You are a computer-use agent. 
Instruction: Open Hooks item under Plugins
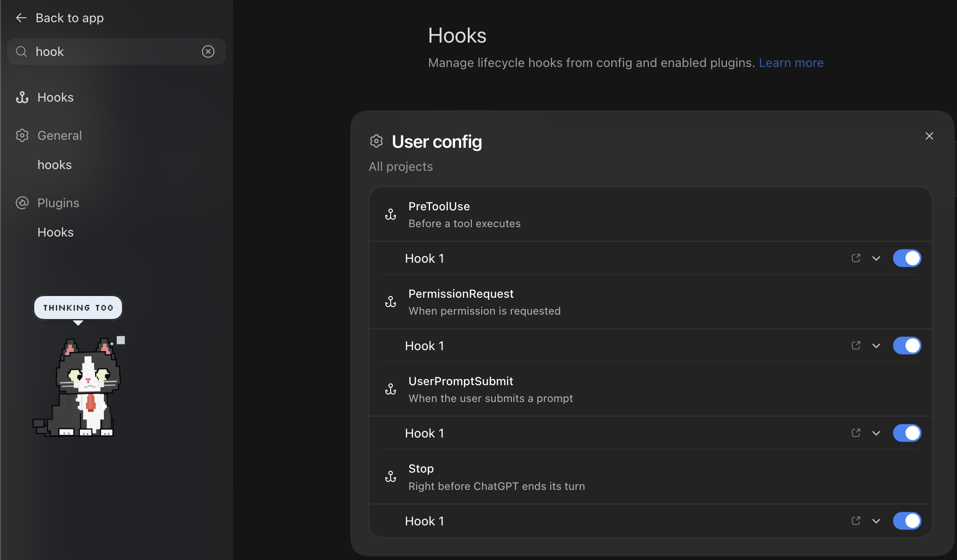(x=55, y=232)
